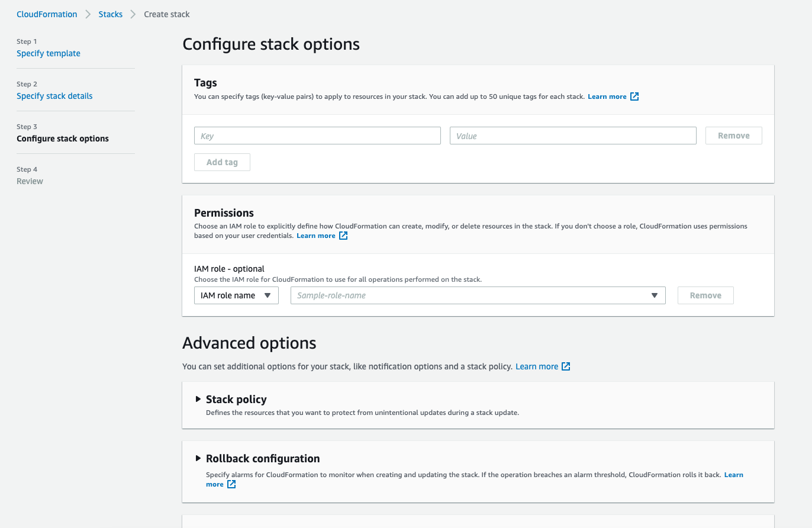This screenshot has width=812, height=528.
Task: Click external link icon in Rollback configuration
Action: 232,484
